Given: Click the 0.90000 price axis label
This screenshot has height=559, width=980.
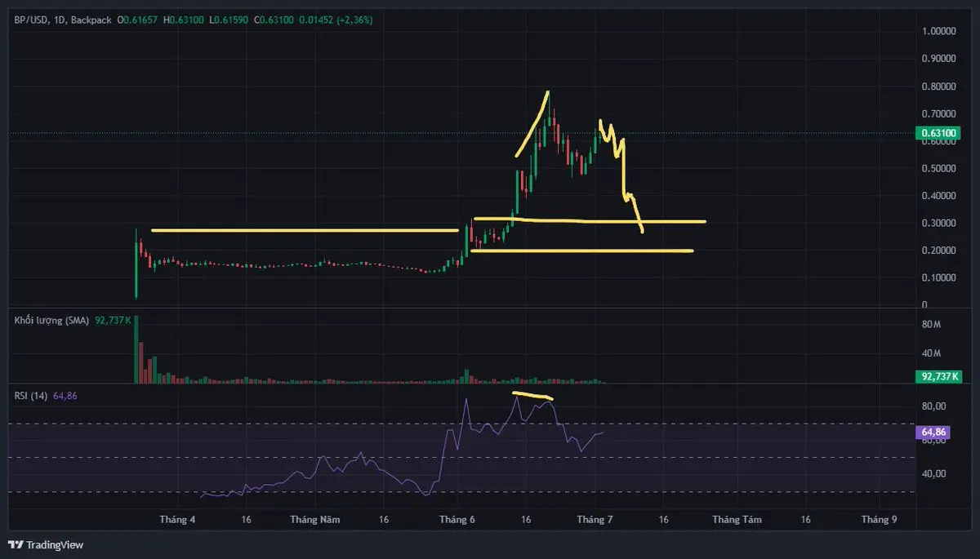Looking at the screenshot, I should tap(941, 59).
